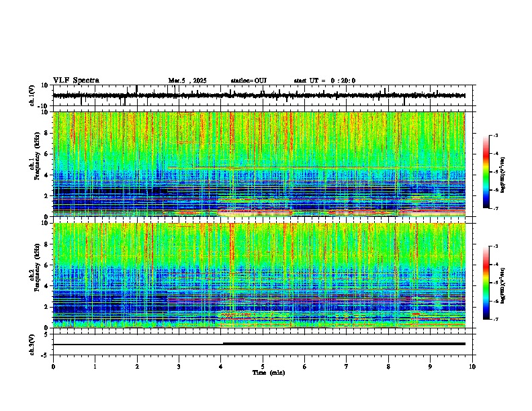Click the "station=OUI" label
This screenshot has width=532, height=411.
coord(249,81)
